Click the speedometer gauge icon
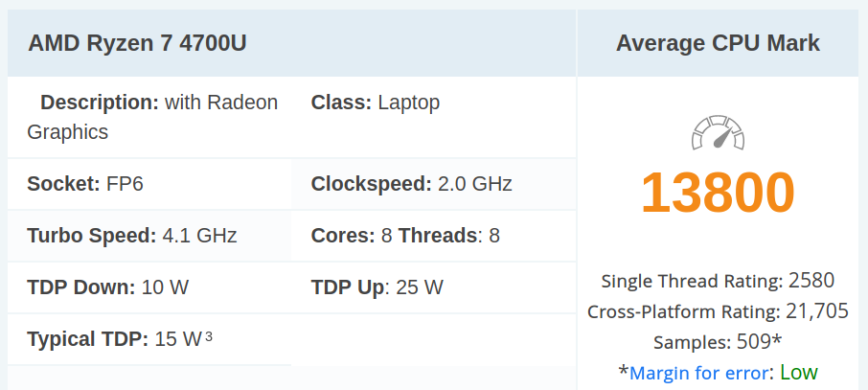This screenshot has height=390, width=868. (718, 134)
